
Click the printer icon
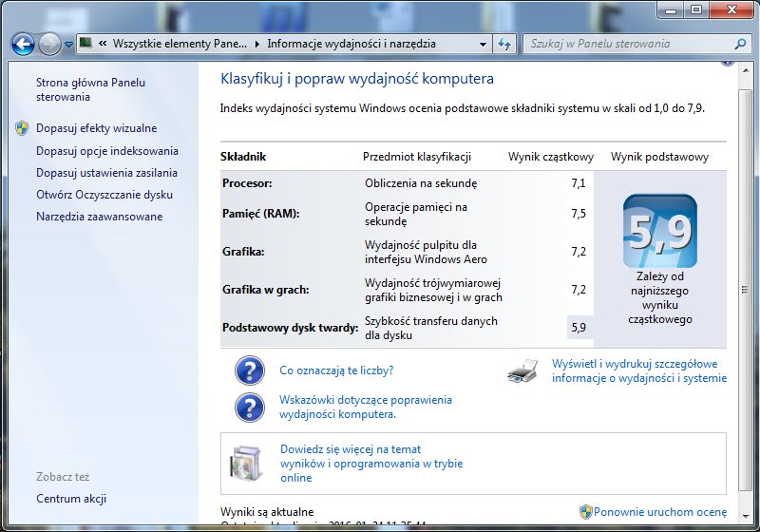523,371
